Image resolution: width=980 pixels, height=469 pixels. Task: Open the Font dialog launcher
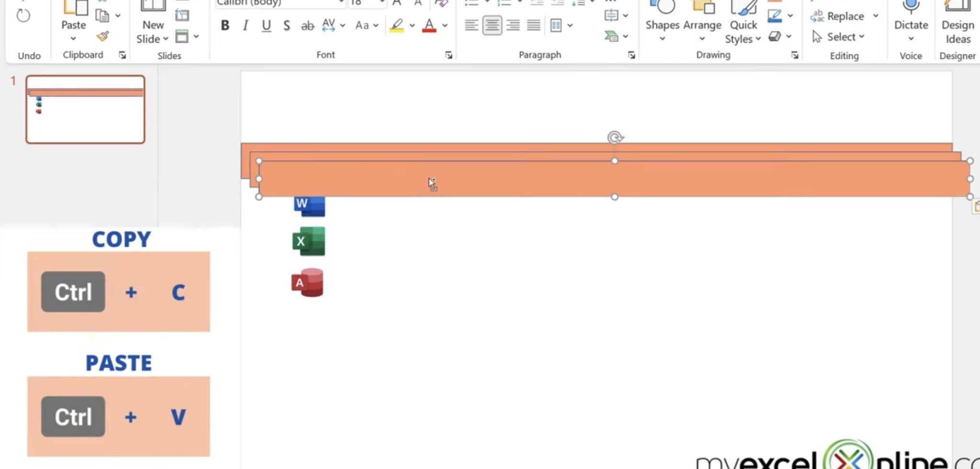(448, 55)
